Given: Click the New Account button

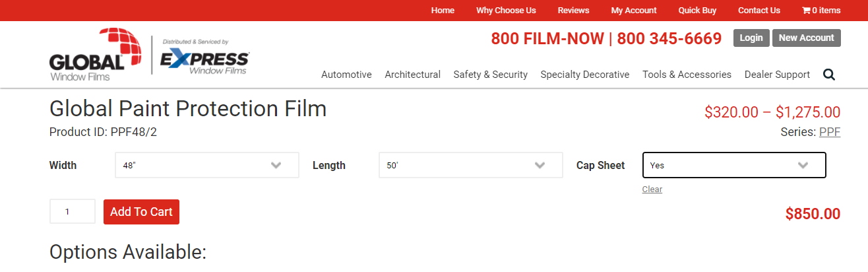Looking at the screenshot, I should [x=806, y=38].
